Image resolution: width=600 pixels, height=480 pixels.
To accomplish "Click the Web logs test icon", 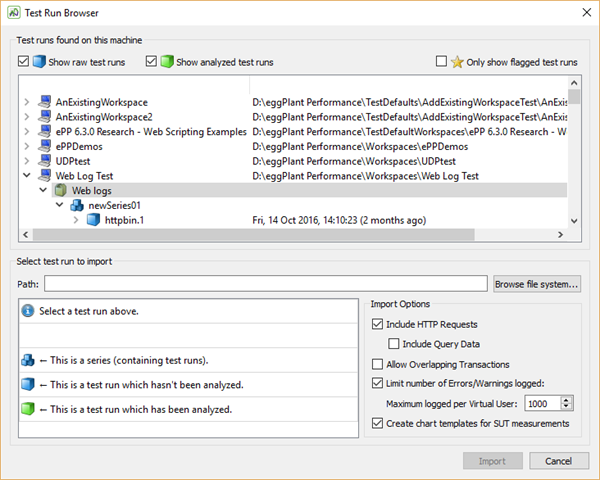I will (x=61, y=190).
